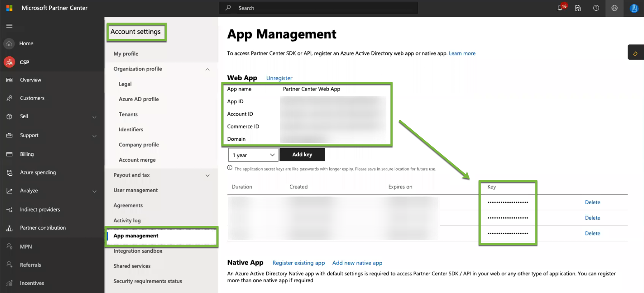Click the Expires on column header

click(400, 187)
